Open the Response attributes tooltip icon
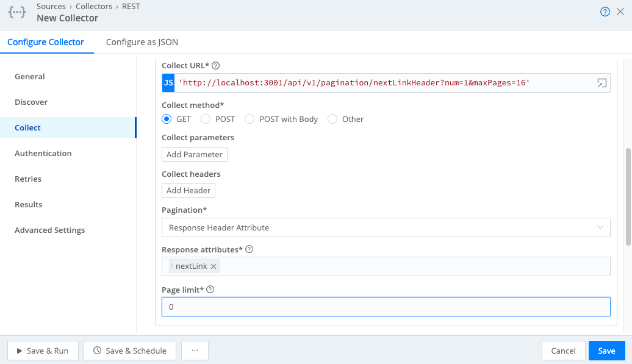The height and width of the screenshot is (364, 632). point(249,249)
